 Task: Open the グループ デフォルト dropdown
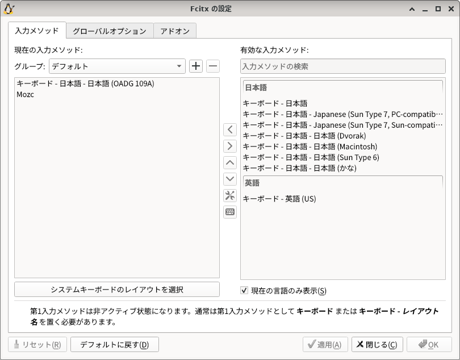tap(117, 66)
